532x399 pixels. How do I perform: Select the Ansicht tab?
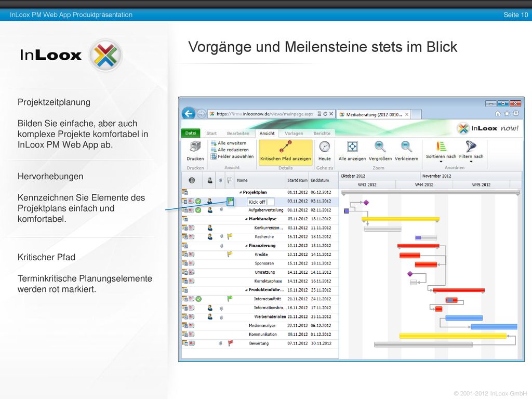pos(267,134)
